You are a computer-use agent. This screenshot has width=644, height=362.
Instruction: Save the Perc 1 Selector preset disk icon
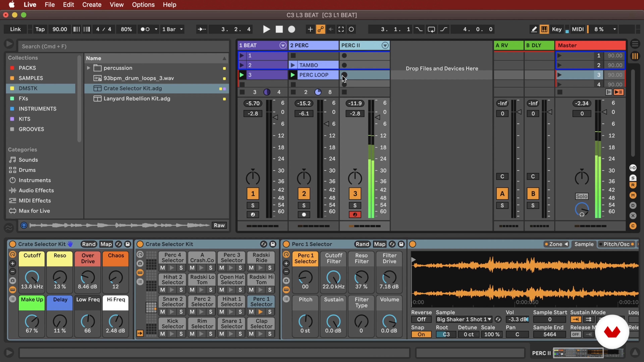(401, 244)
